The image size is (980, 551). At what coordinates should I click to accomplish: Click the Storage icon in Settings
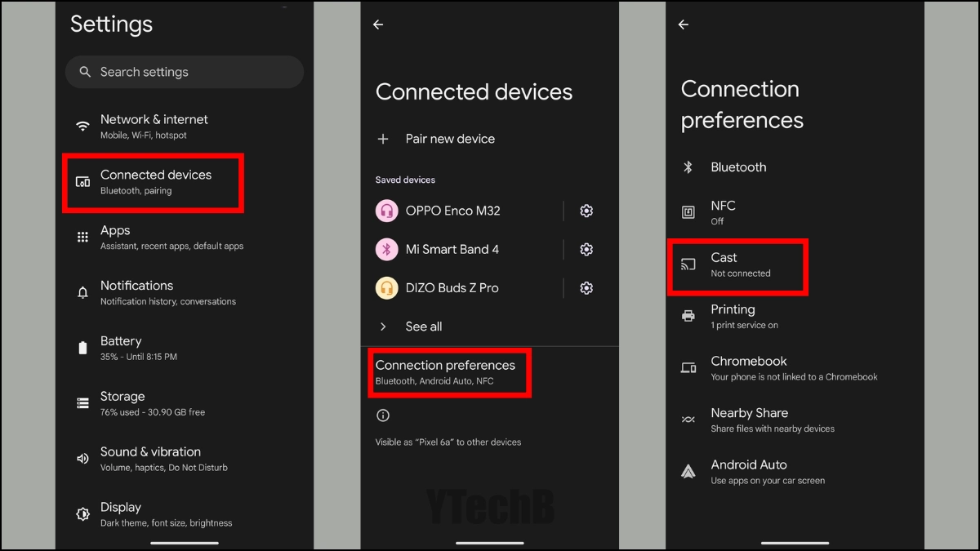(82, 403)
